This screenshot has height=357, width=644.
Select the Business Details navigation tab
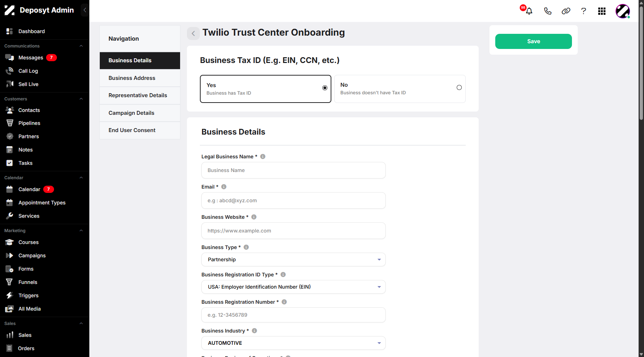click(x=140, y=60)
